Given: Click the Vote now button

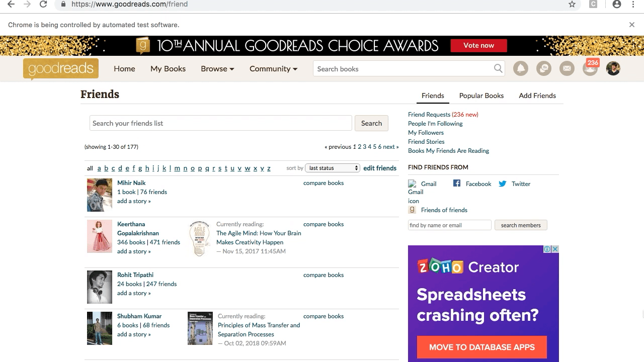Looking at the screenshot, I should (478, 45).
